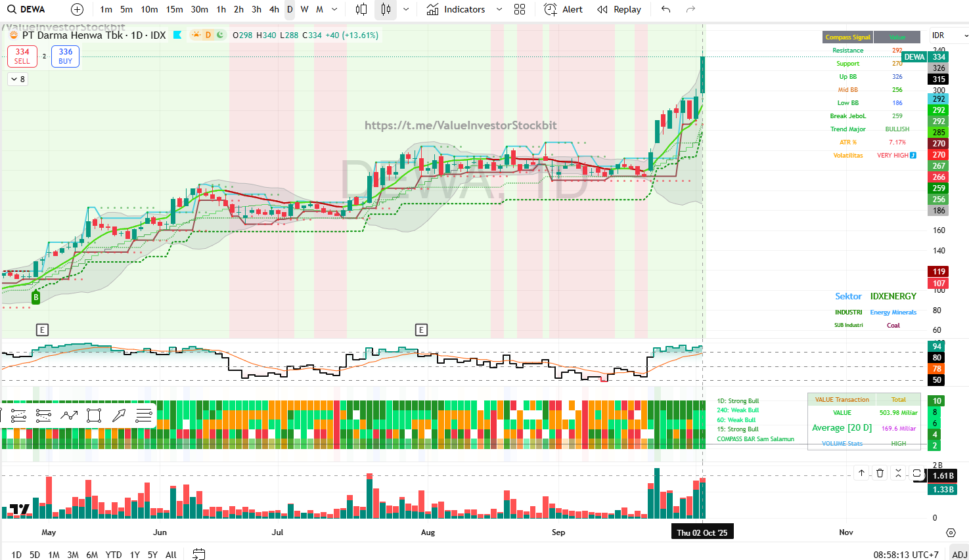The image size is (969, 560).
Task: Click the PT Darma Henwa symbol logo
Action: pyautogui.click(x=13, y=35)
